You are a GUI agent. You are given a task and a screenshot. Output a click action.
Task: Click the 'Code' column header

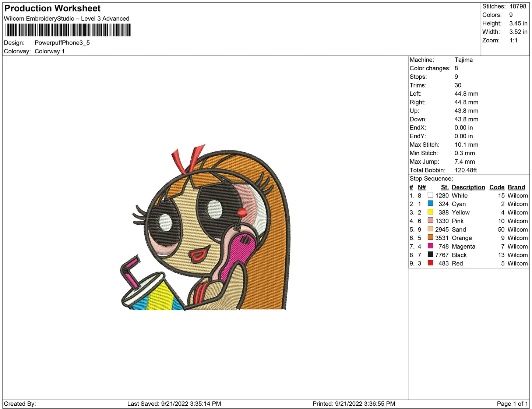pos(497,187)
